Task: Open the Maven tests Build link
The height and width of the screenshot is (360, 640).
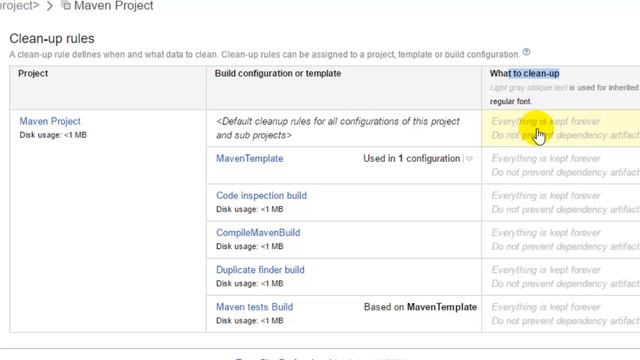Action: pos(254,307)
